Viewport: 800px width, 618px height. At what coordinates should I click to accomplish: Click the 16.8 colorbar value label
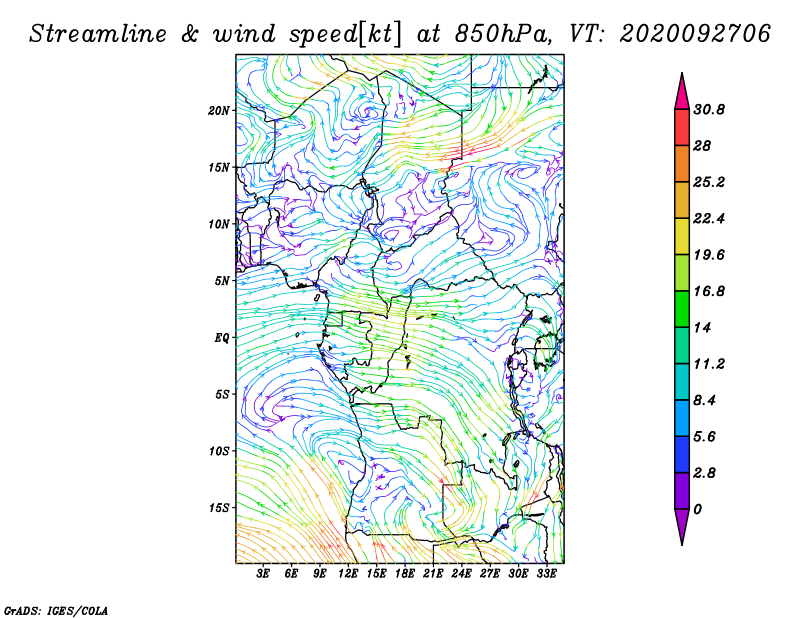click(709, 291)
